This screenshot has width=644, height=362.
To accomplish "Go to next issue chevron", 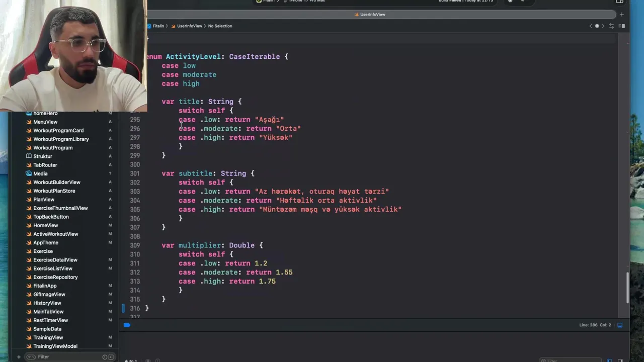I will [603, 26].
